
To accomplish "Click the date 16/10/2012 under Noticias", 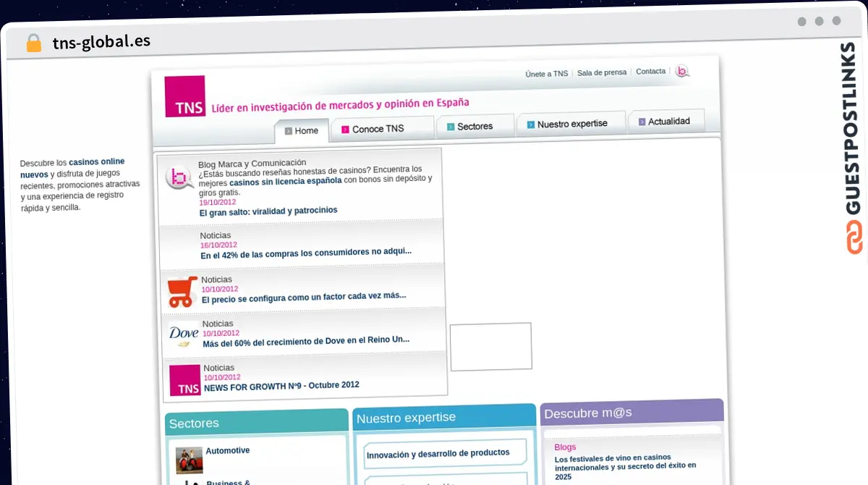I will click(x=218, y=245).
